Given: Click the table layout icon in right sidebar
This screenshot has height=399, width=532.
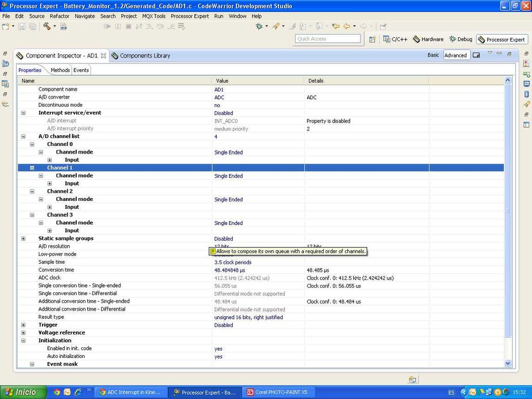Looking at the screenshot, I should [x=526, y=125].
